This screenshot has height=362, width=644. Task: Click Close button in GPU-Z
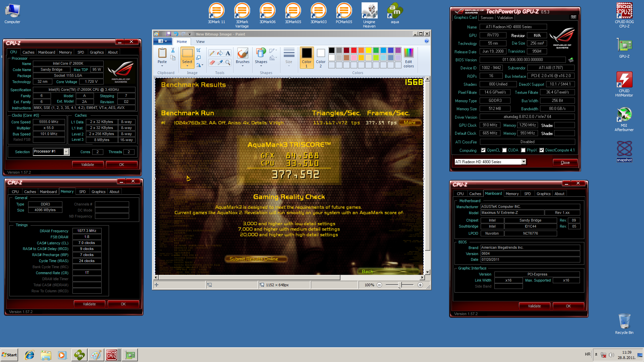pos(565,163)
